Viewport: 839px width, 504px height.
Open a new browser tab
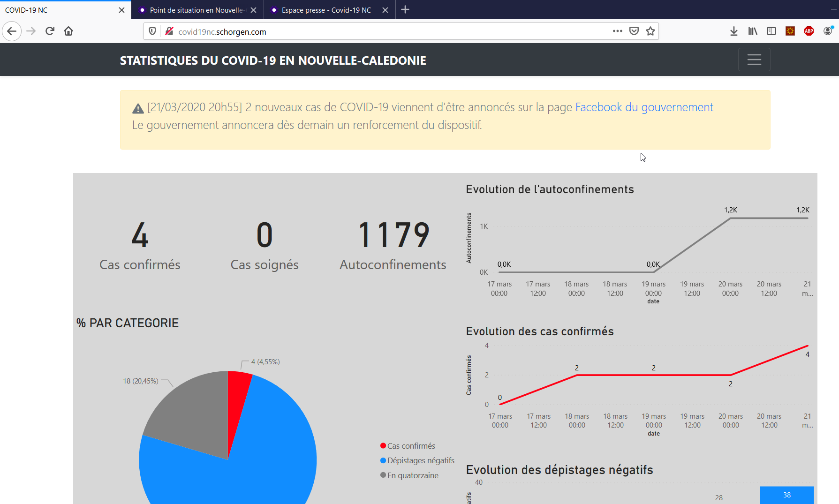click(406, 10)
